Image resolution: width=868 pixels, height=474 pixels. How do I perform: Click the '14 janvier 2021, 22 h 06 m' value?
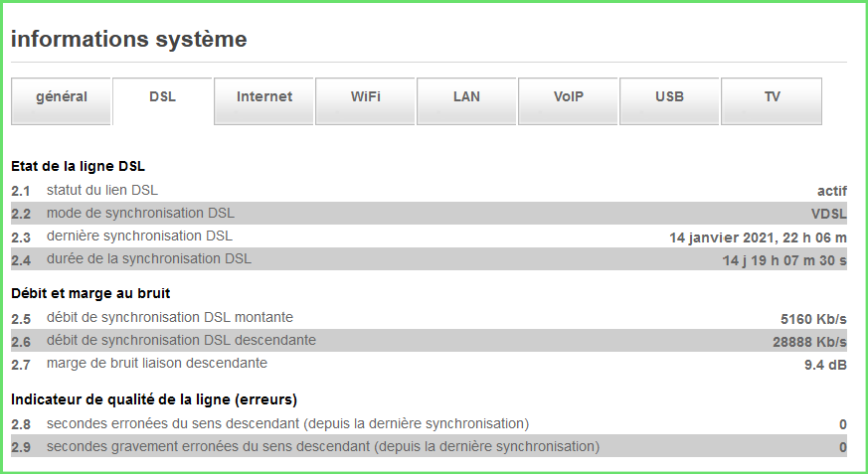point(758,237)
